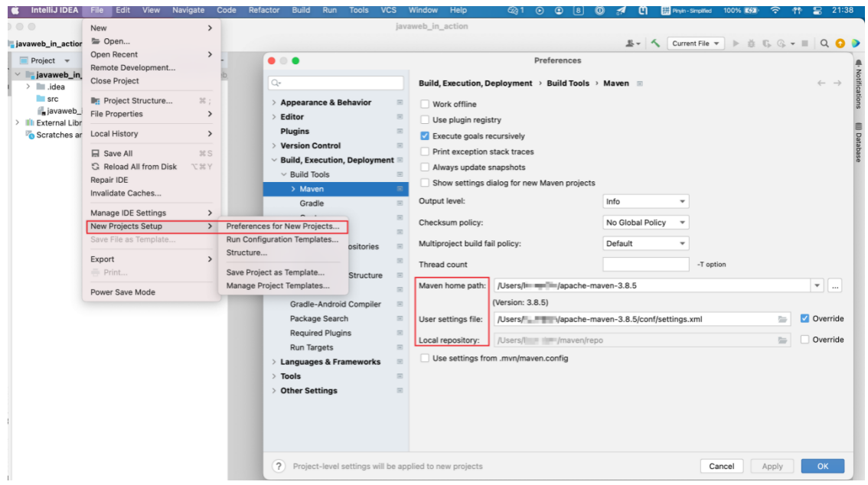The image size is (868, 485).
Task: Click the OK button
Action: (823, 466)
